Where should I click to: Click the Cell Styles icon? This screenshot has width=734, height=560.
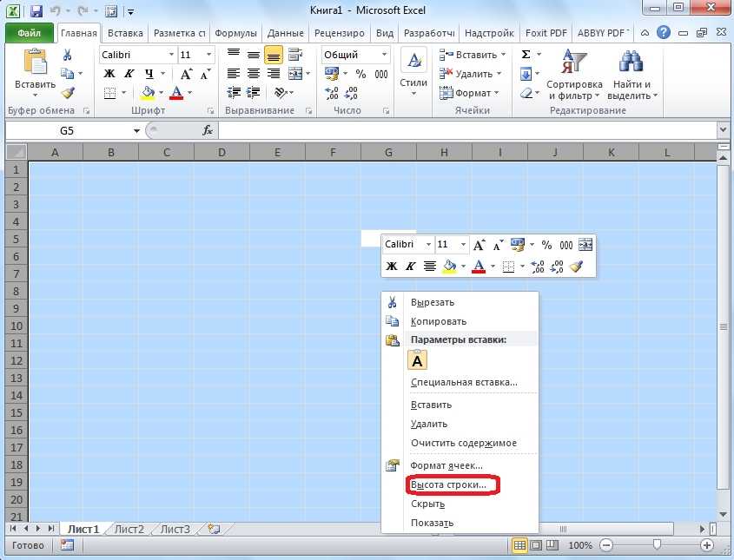413,64
